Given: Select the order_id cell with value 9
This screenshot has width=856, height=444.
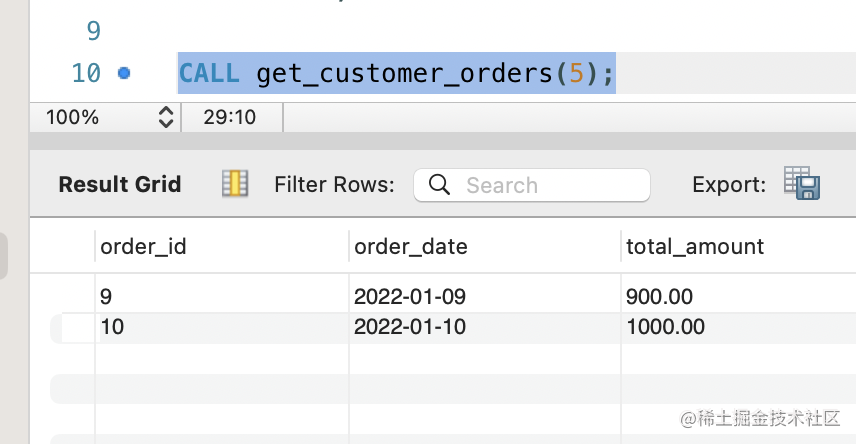Looking at the screenshot, I should point(107,297).
